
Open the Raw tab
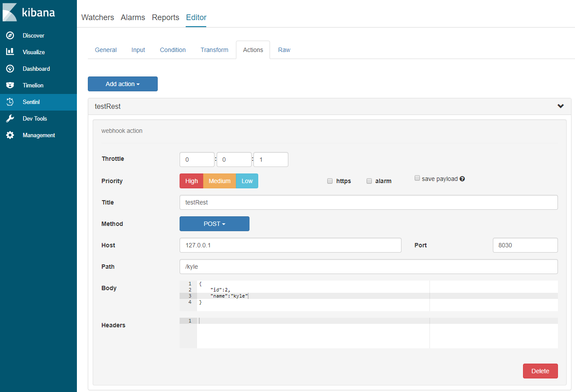(284, 50)
